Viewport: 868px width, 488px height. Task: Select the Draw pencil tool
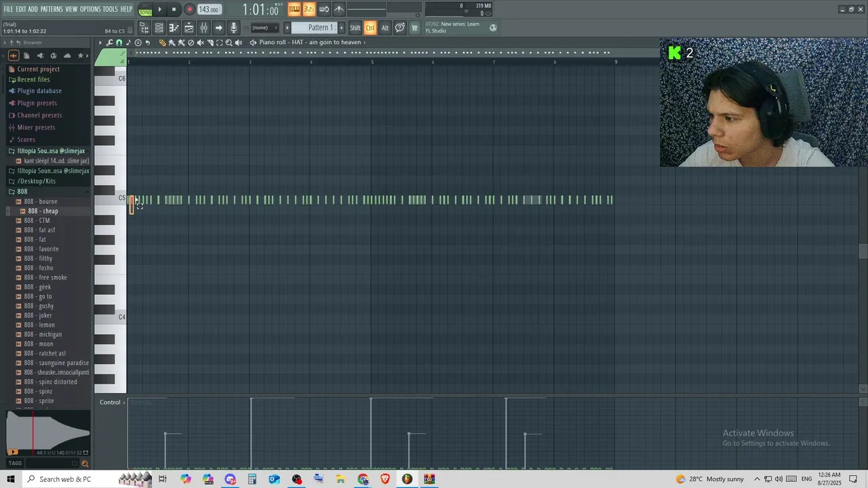coord(162,42)
